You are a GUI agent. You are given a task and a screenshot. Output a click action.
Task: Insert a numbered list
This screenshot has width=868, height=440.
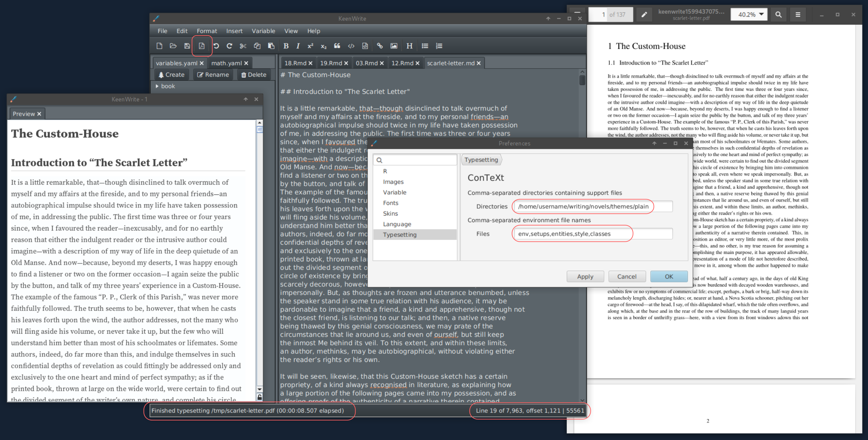(439, 46)
